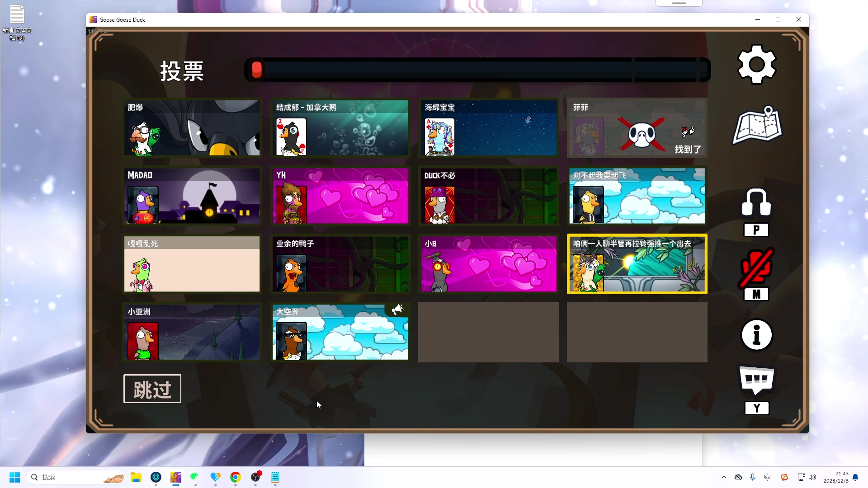Vote for player 结成郁 - 加拿大鹅
868x488 pixels.
(340, 128)
